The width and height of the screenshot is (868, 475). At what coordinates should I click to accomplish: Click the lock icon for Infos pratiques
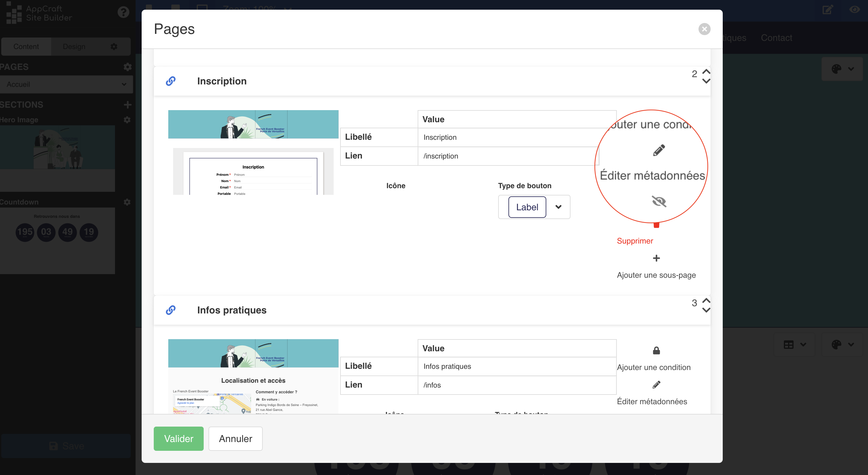pyautogui.click(x=656, y=350)
